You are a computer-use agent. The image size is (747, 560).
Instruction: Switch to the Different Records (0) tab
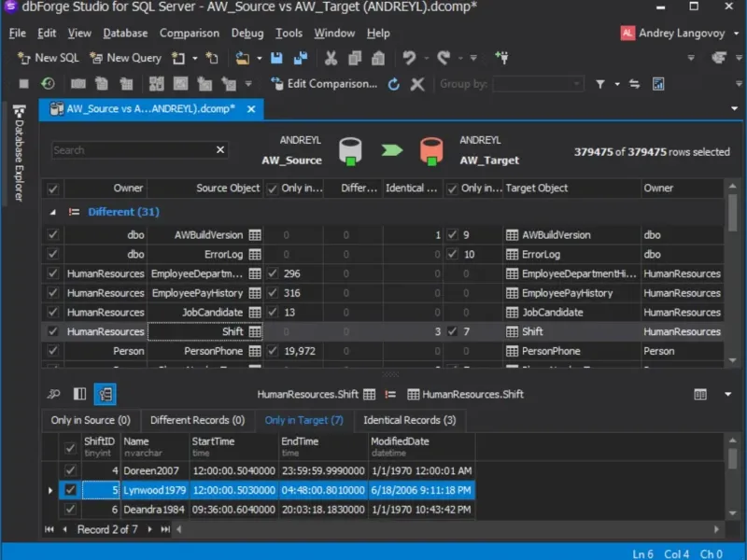coord(197,420)
